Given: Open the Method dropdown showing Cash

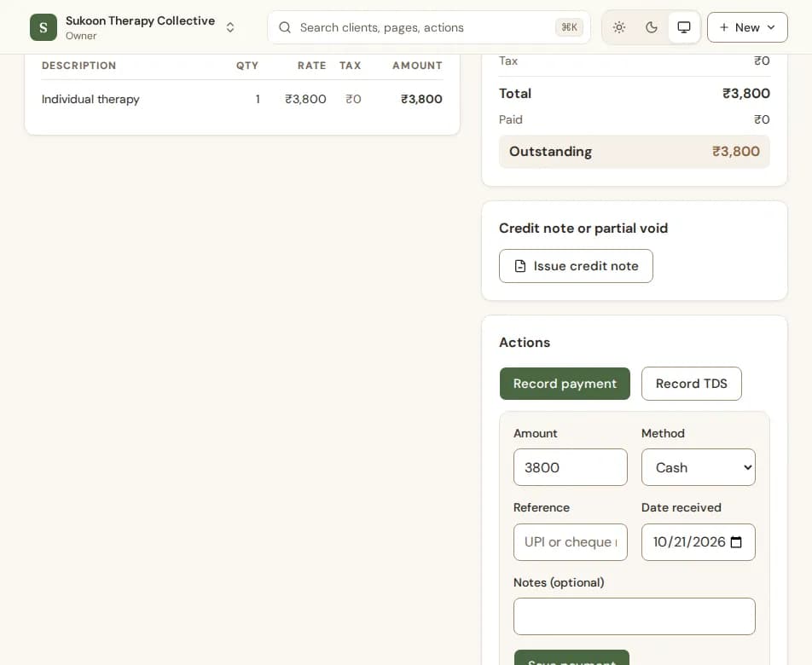Looking at the screenshot, I should (x=698, y=467).
